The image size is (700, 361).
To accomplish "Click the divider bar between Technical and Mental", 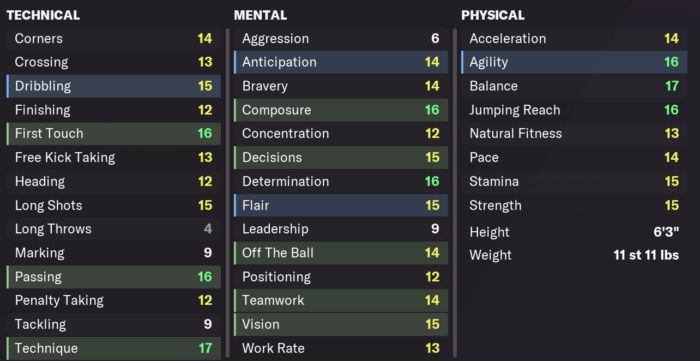I will click(x=227, y=193).
